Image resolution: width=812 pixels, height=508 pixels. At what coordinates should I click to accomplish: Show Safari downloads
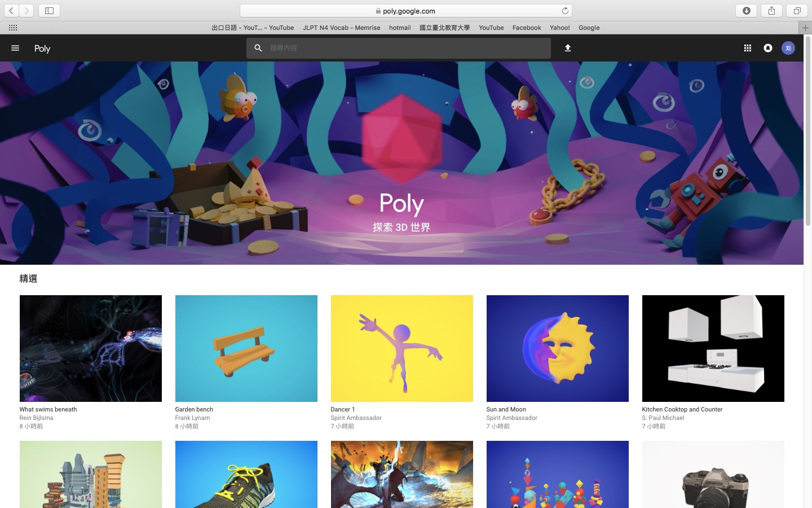[747, 11]
